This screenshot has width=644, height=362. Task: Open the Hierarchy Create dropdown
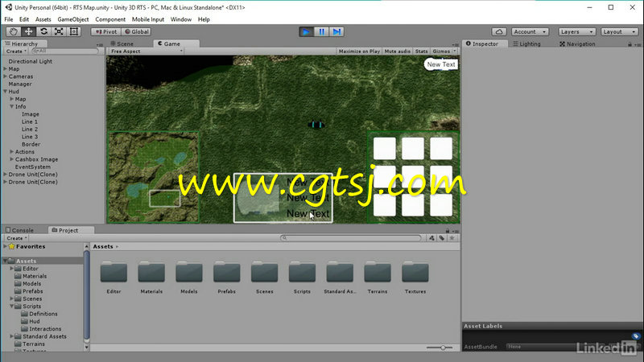point(16,51)
